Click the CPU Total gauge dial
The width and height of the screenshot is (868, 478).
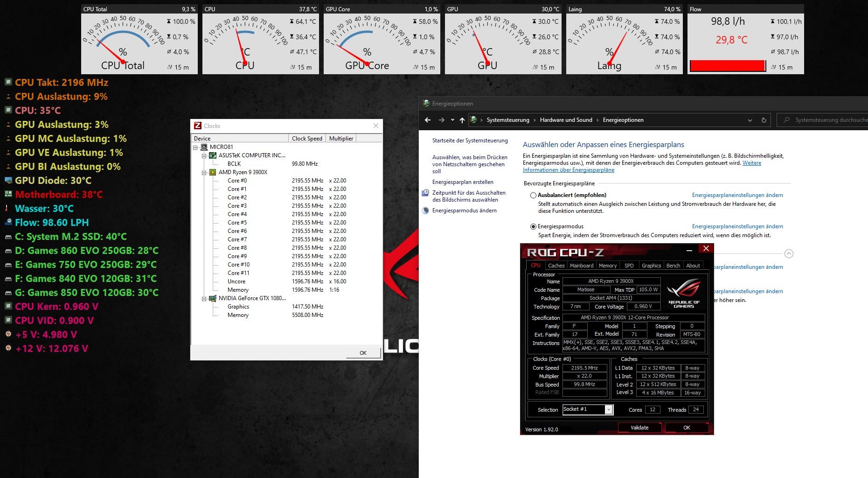[x=123, y=44]
